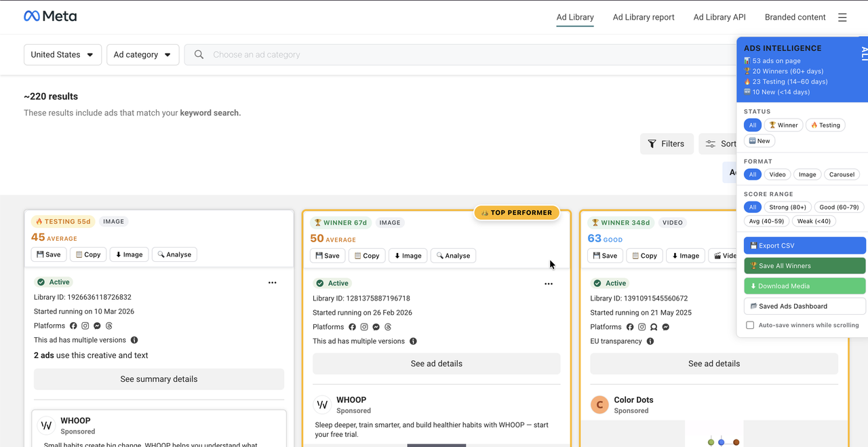
Task: Click the Messenger icon on the WINNER 348d card
Action: [666, 327]
